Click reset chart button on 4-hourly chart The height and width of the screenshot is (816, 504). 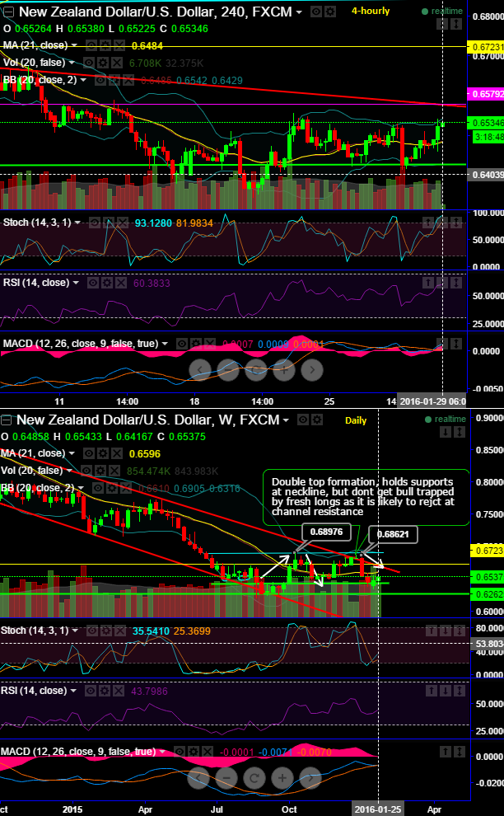point(255,369)
